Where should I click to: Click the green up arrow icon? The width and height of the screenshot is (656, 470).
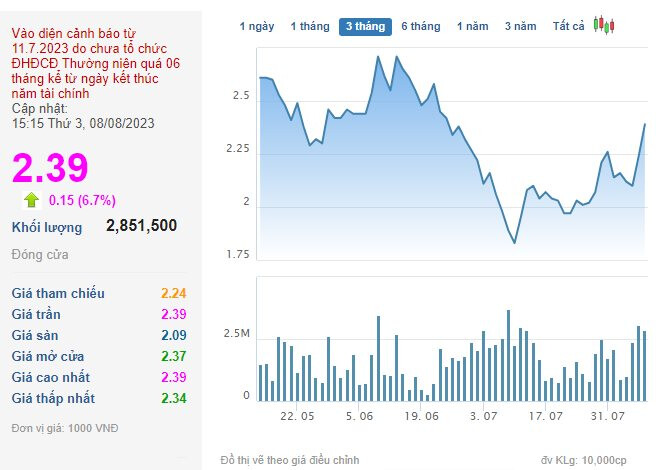coord(32,199)
